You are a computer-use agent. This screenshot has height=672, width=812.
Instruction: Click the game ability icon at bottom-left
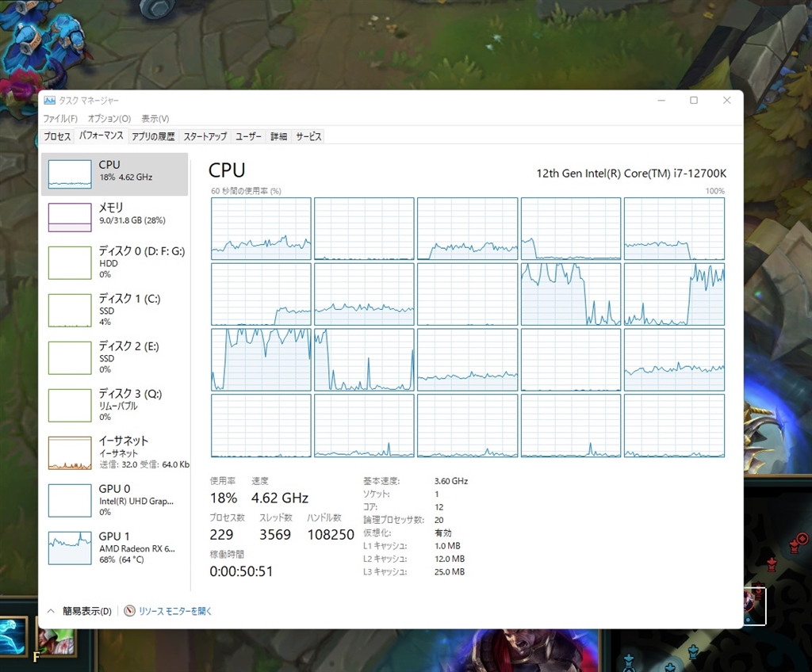click(x=13, y=637)
